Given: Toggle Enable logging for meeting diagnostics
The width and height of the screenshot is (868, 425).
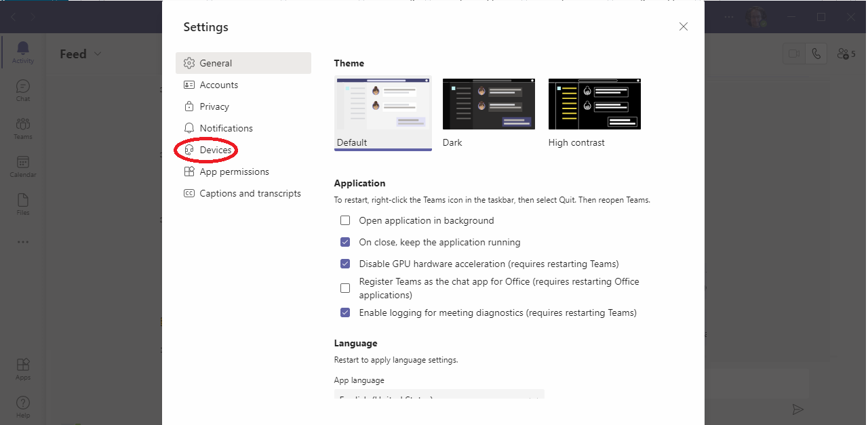Looking at the screenshot, I should [345, 312].
